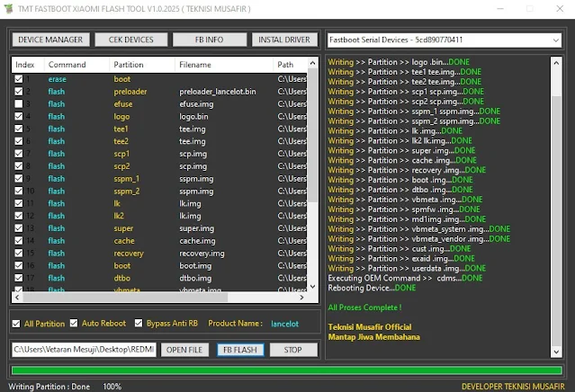Uncheck the erase boot row checkbox
This screenshot has width=575, height=392.
[x=18, y=79]
